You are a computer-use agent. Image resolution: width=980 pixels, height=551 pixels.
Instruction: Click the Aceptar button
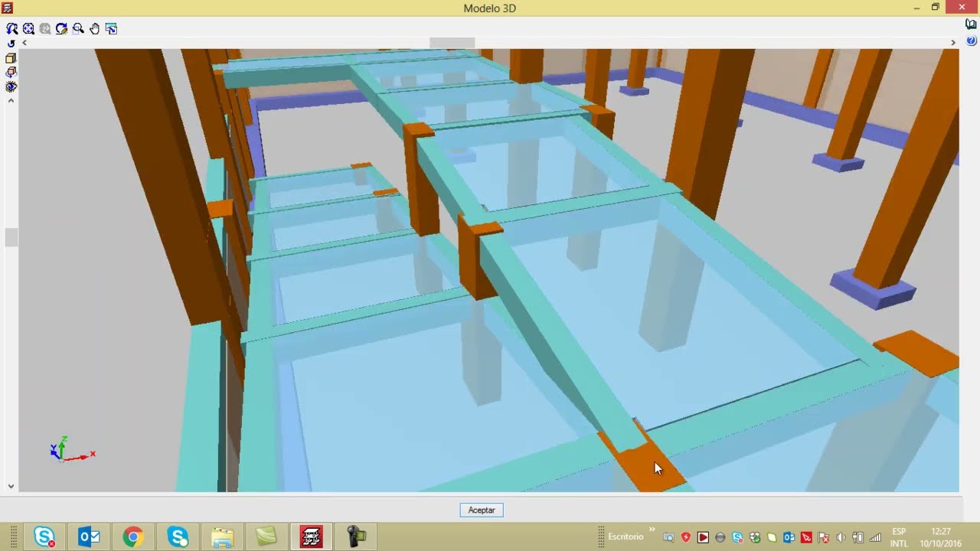tap(482, 510)
